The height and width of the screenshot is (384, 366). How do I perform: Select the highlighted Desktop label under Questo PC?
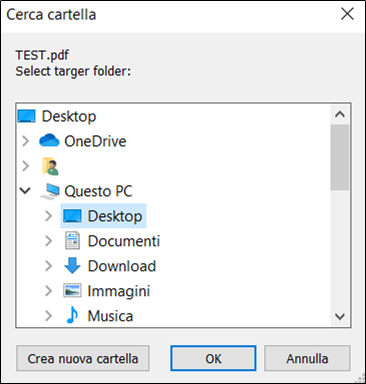[115, 216]
